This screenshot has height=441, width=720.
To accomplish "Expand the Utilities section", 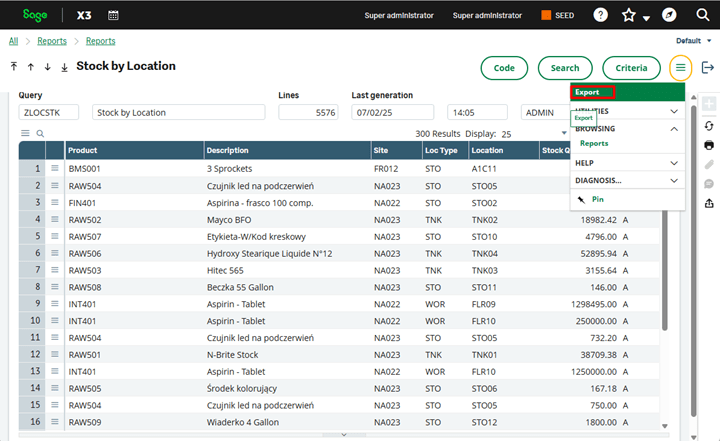I will pos(674,111).
